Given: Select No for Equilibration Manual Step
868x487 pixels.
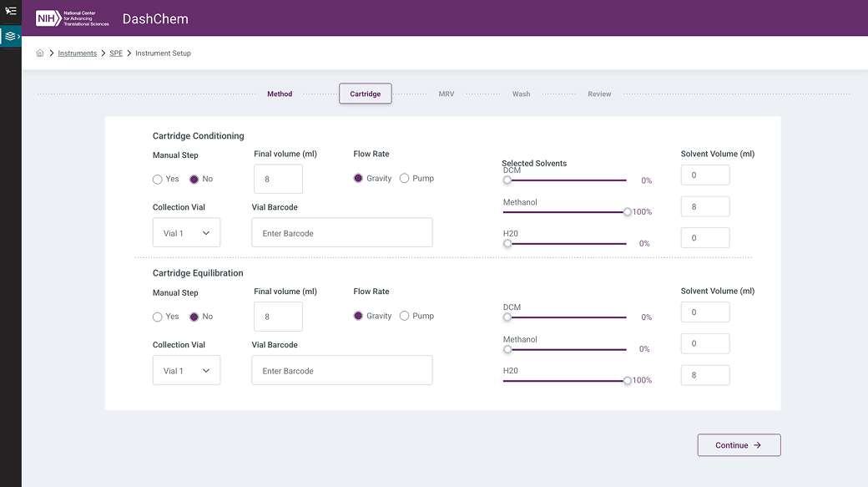Looking at the screenshot, I should point(194,317).
